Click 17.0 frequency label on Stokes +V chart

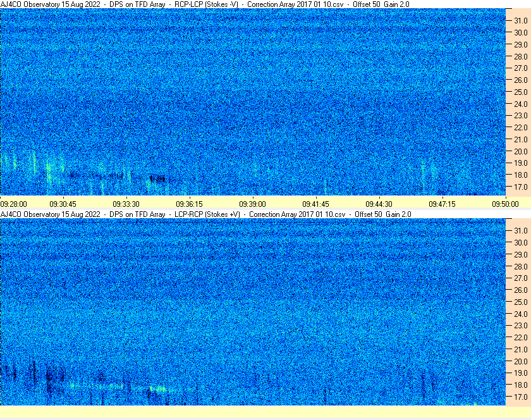pos(521,397)
